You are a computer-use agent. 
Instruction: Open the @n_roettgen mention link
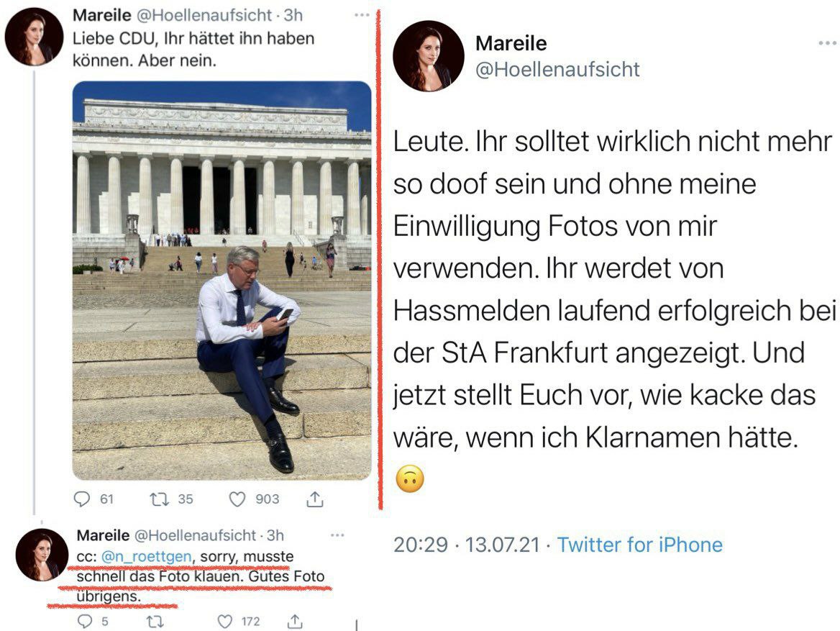click(x=146, y=557)
